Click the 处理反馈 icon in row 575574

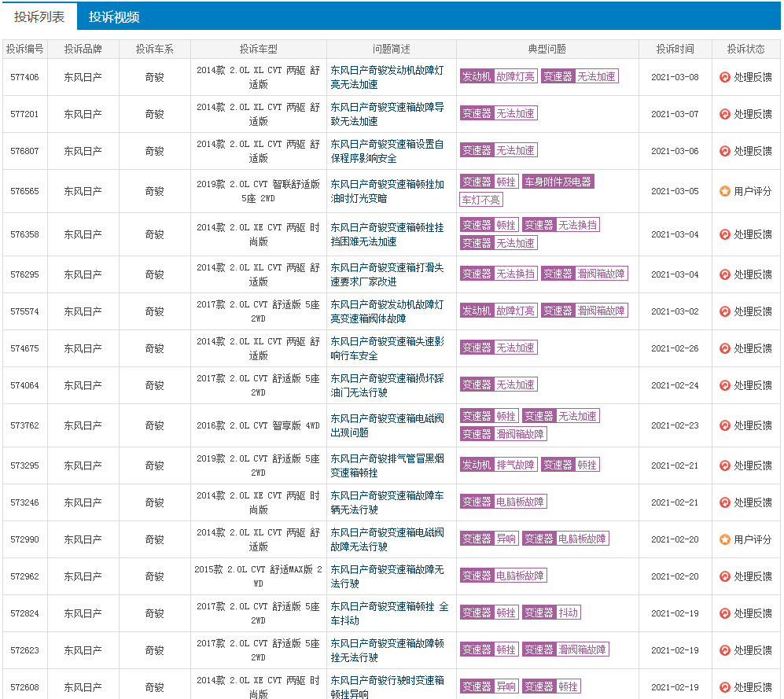[724, 311]
